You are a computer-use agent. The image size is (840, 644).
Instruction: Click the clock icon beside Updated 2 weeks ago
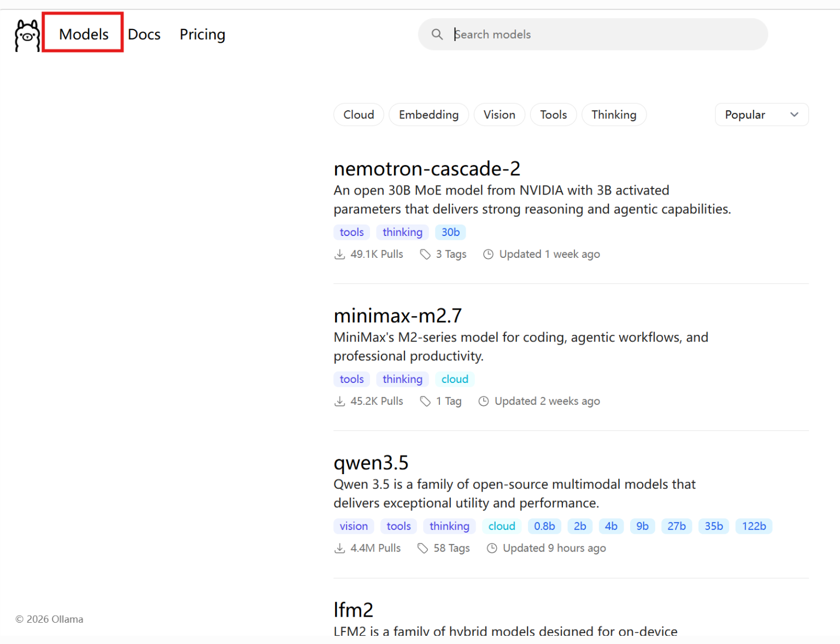[x=484, y=401]
